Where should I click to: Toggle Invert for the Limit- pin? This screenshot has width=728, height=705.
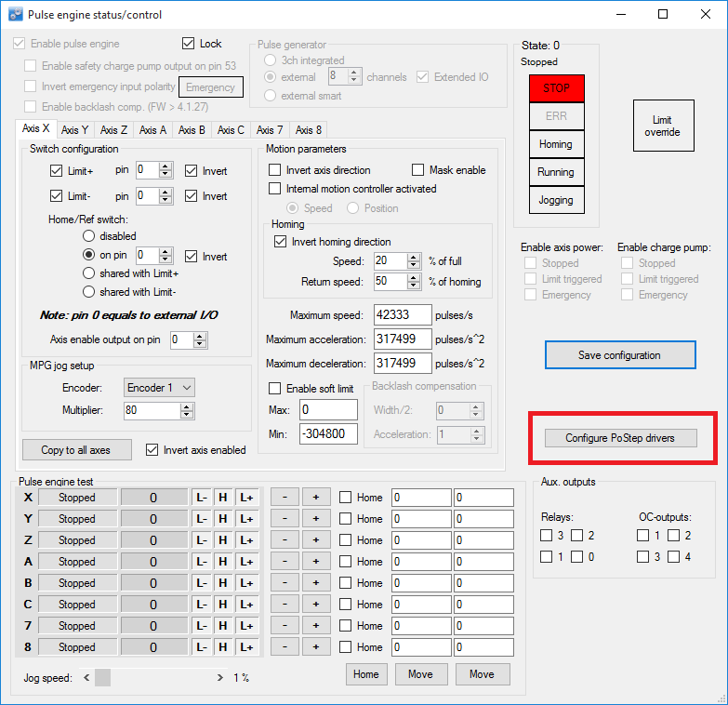pos(191,196)
